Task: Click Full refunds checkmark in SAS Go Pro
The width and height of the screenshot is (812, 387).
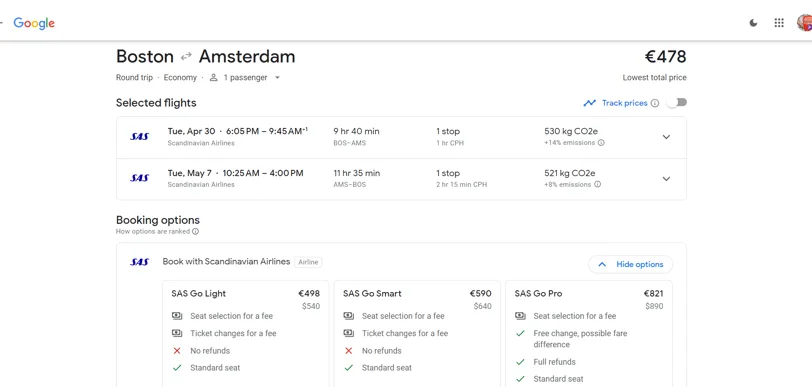Action: (520, 362)
